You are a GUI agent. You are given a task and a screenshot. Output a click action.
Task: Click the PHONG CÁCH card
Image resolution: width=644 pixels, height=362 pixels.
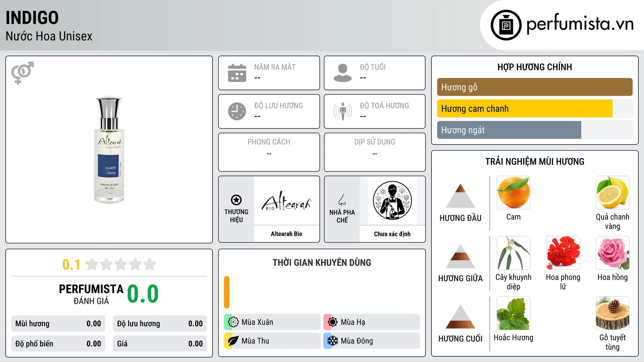click(269, 152)
